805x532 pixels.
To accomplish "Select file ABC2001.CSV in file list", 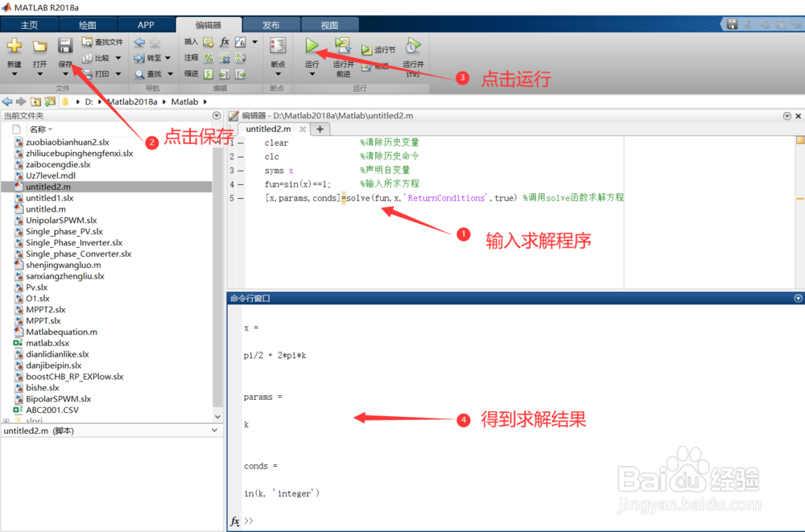I will tap(52, 410).
